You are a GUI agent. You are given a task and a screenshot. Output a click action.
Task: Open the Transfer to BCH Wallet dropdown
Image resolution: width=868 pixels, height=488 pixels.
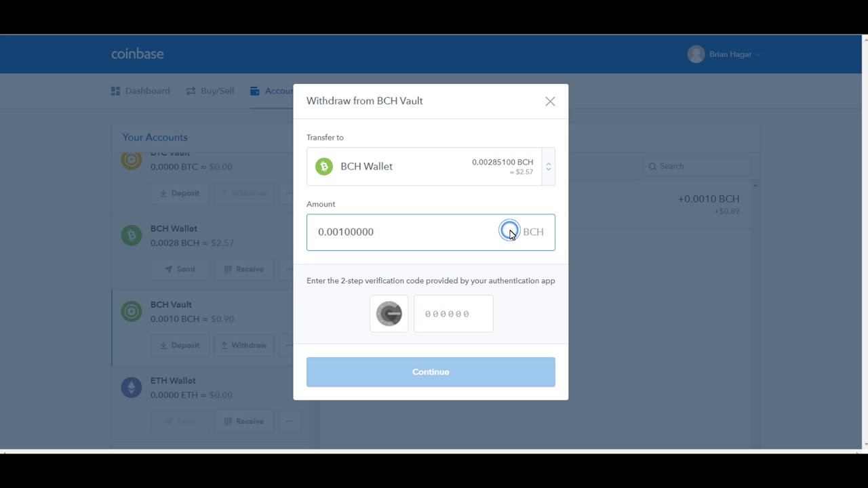coord(431,166)
